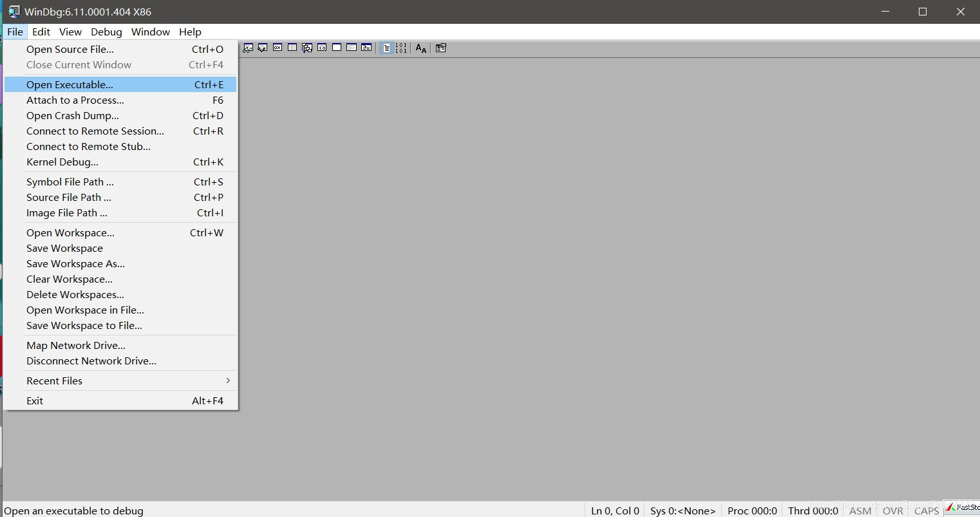Click status text "Open an executable to debug"

73,511
